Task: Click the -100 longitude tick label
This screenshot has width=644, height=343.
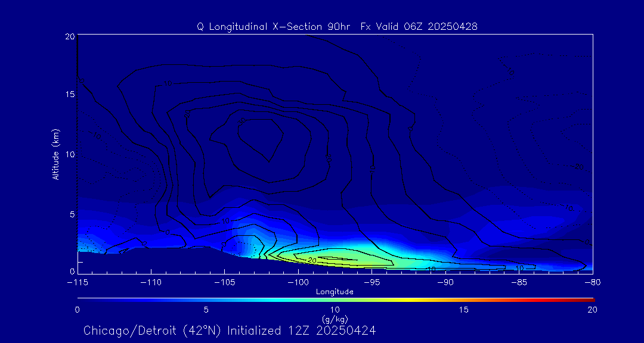Action: [x=298, y=283]
